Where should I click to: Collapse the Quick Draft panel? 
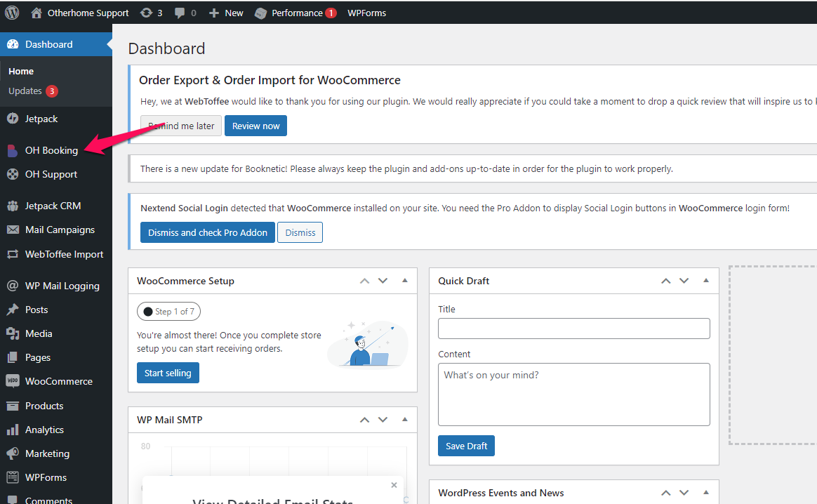pos(706,280)
